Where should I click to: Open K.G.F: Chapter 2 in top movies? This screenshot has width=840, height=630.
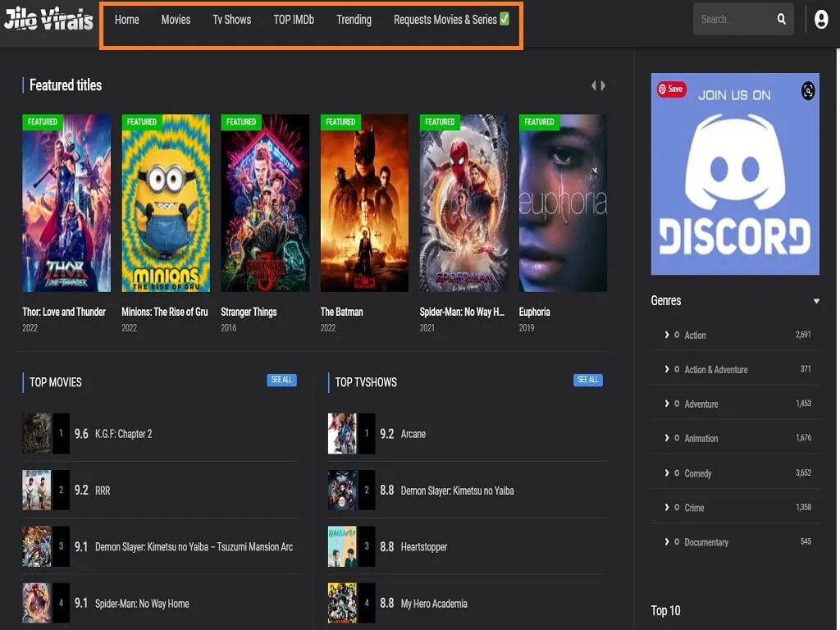click(x=123, y=434)
